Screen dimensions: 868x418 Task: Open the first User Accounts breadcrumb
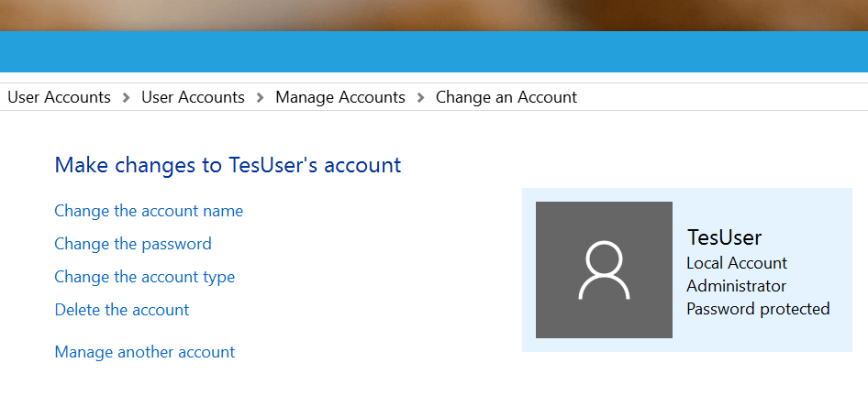pyautogui.click(x=60, y=97)
